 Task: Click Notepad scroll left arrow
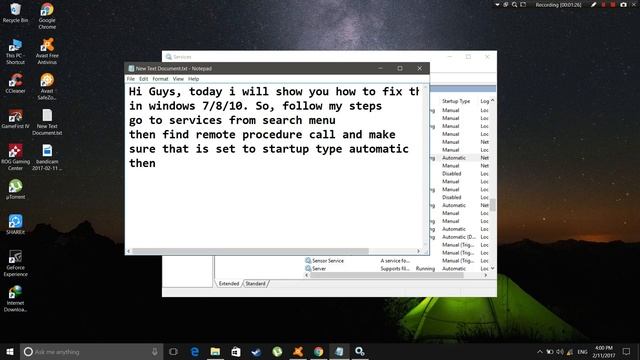point(129,251)
